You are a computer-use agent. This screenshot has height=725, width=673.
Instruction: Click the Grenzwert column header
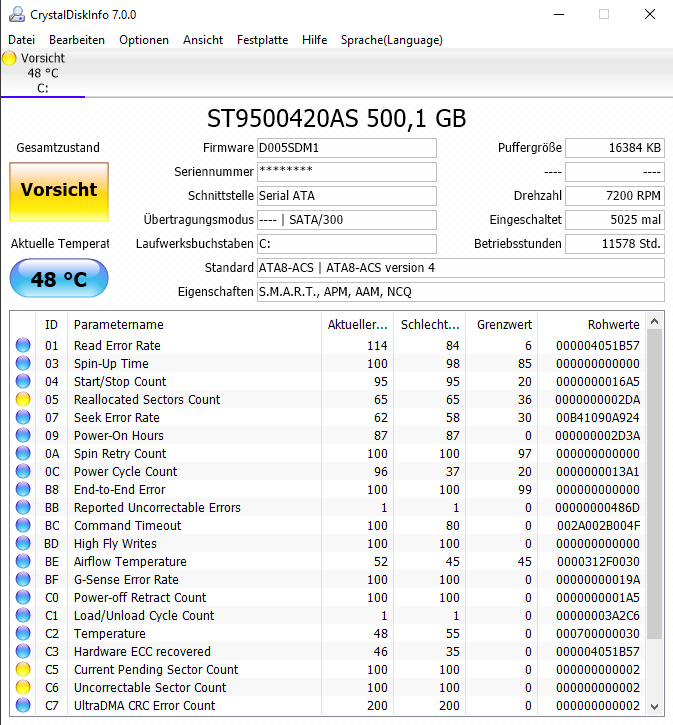[502, 325]
